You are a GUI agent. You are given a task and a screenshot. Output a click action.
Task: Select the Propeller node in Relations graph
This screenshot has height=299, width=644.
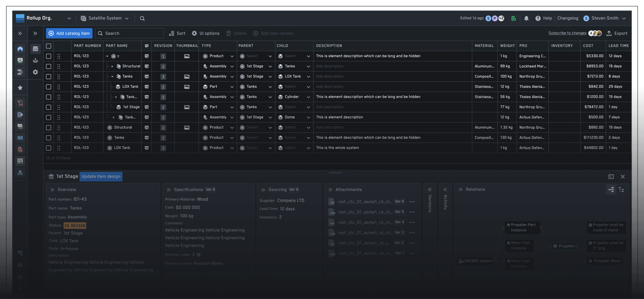(563, 246)
